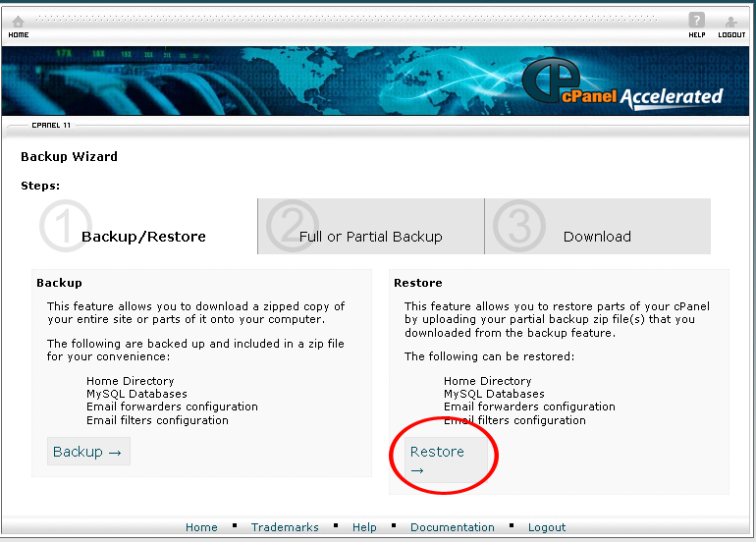This screenshot has height=542, width=756.
Task: Click the Restore section heading
Action: (x=418, y=283)
